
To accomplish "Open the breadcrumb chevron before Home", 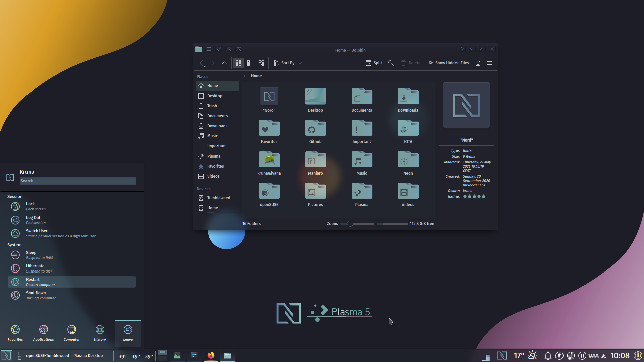I will (244, 76).
